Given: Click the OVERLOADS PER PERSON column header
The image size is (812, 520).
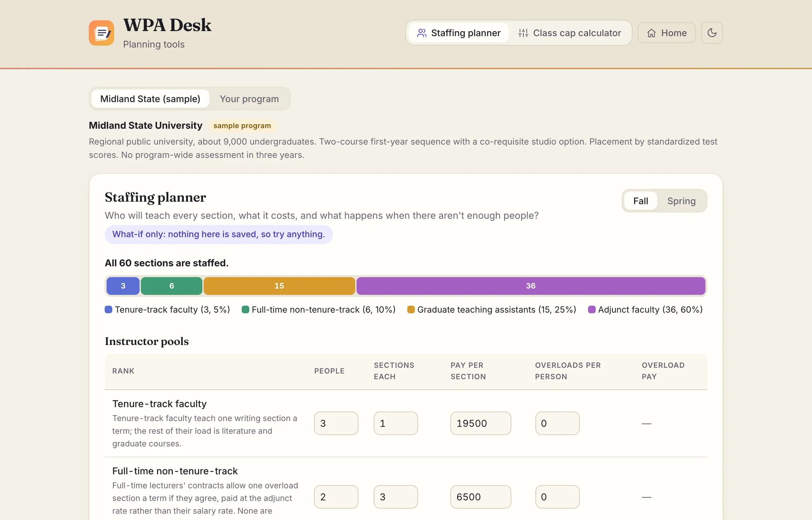Looking at the screenshot, I should [568, 371].
